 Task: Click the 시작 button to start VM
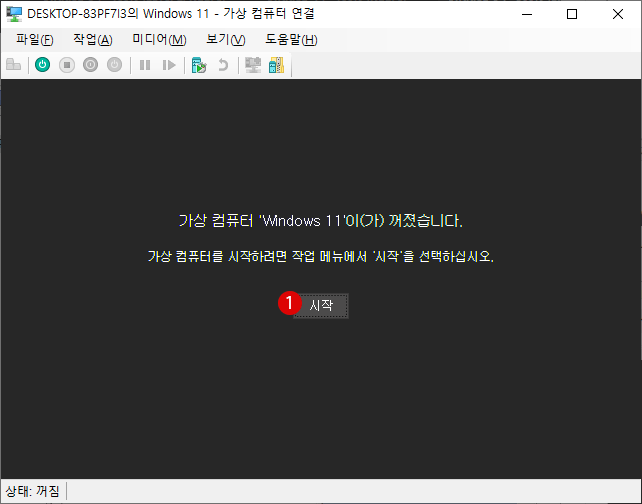click(x=321, y=305)
